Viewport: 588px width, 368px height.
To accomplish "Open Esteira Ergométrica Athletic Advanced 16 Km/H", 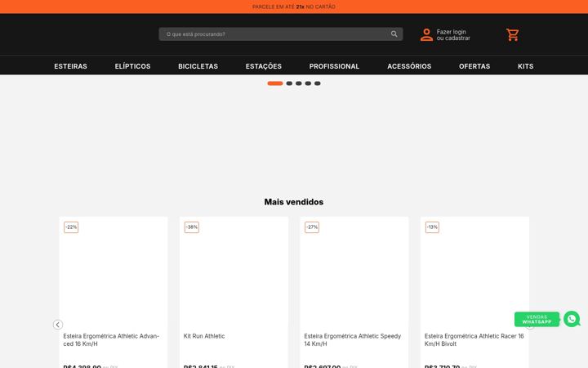I will (x=111, y=340).
